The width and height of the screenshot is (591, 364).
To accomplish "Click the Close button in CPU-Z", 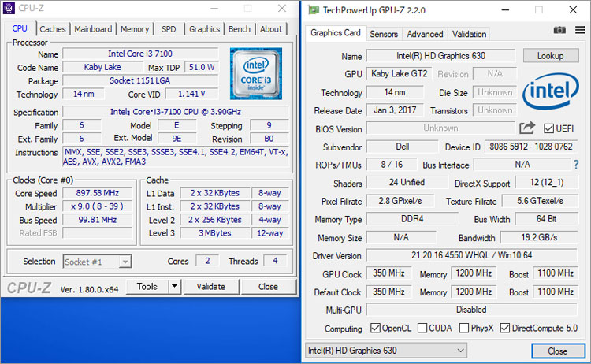I will point(268,286).
